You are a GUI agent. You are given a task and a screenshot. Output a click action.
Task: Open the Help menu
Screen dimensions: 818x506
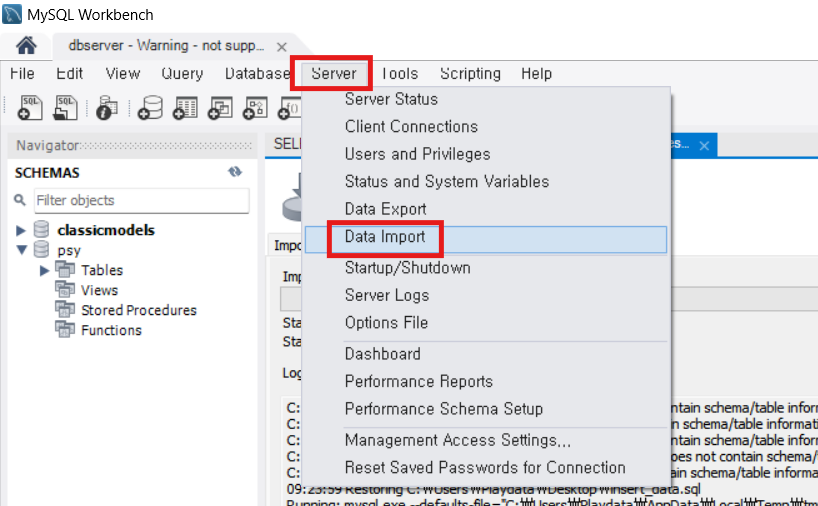click(x=536, y=74)
